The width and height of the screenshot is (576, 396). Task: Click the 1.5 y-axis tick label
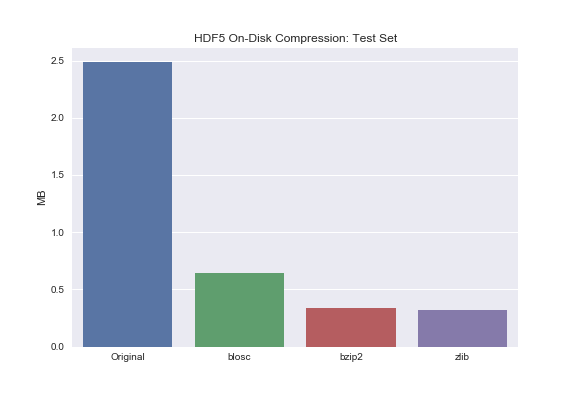click(x=57, y=175)
